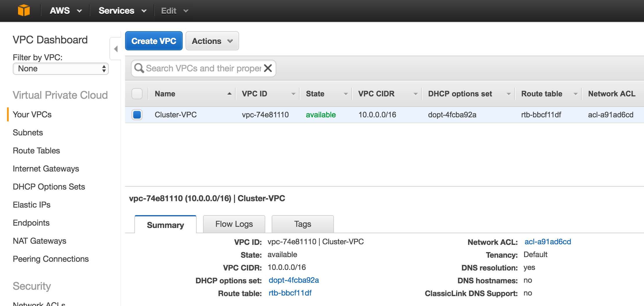Sort by the State column header

click(326, 94)
